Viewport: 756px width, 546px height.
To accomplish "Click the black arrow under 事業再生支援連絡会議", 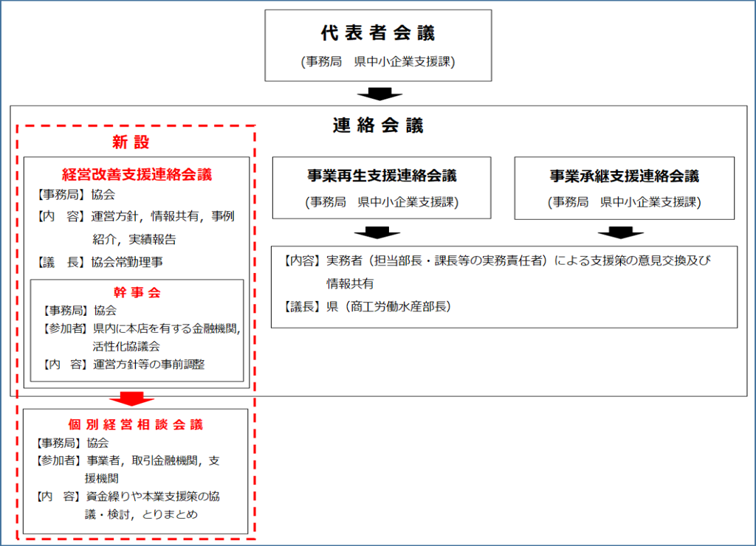I will coord(377,232).
